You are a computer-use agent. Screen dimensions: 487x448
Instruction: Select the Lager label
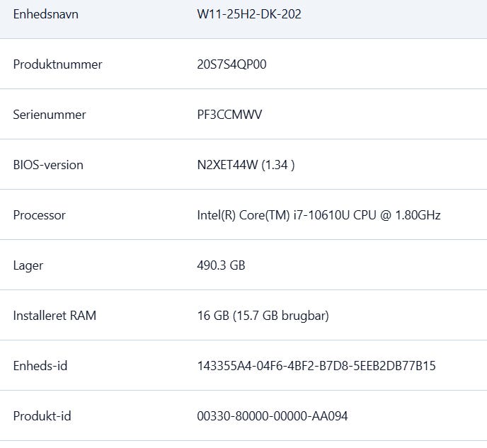[28, 266]
